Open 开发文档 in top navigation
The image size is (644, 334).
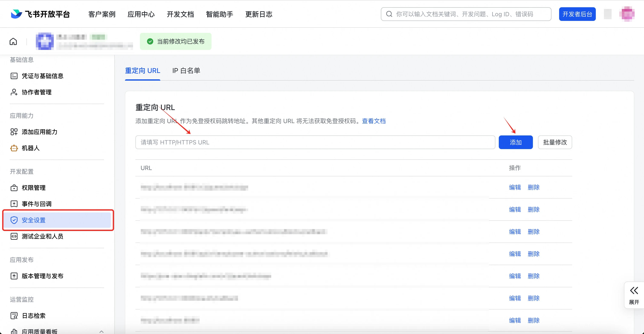point(180,14)
